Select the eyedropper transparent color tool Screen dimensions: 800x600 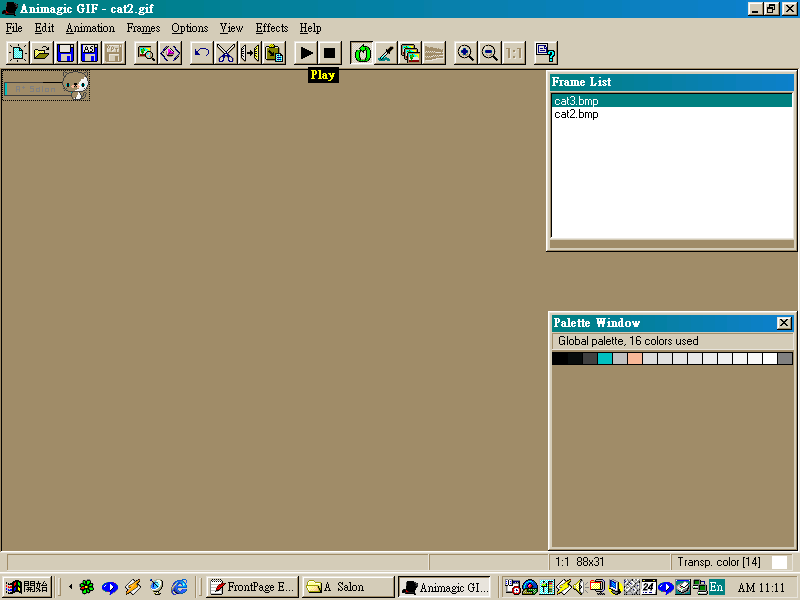[386, 53]
